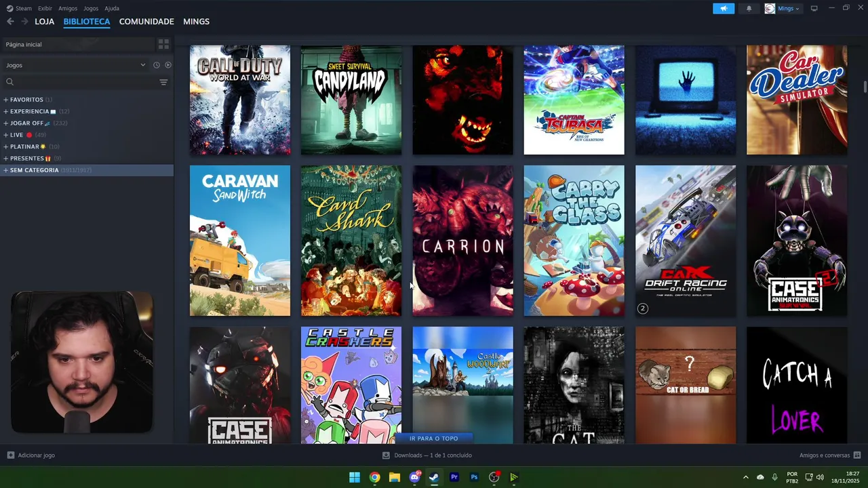Open the Mings account dropdown
This screenshot has width=868, height=488.
click(x=789, y=8)
